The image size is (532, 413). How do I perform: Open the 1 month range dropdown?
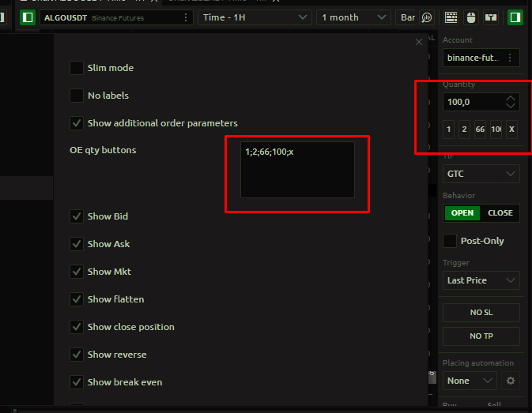pyautogui.click(x=353, y=17)
